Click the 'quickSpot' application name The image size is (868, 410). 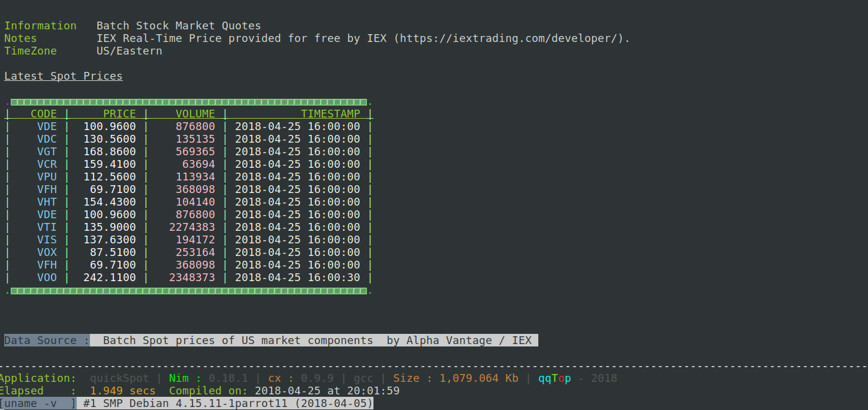click(x=119, y=378)
